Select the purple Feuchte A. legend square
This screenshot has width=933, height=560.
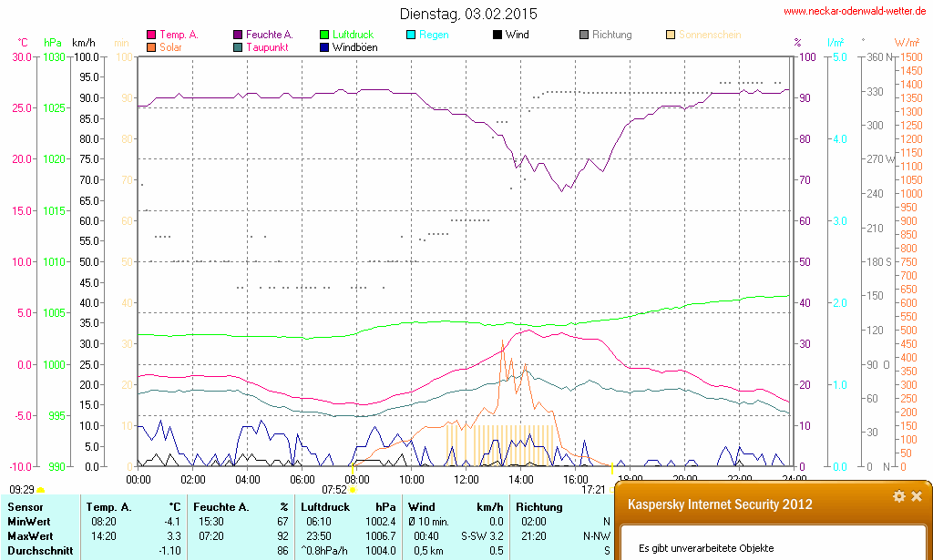pos(238,36)
